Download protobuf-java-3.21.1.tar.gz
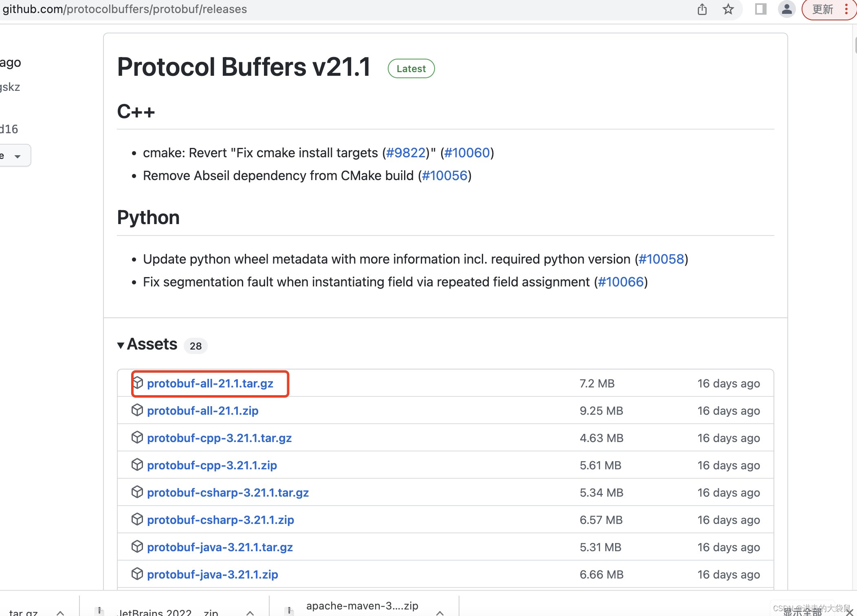This screenshot has width=857, height=616. (x=220, y=547)
